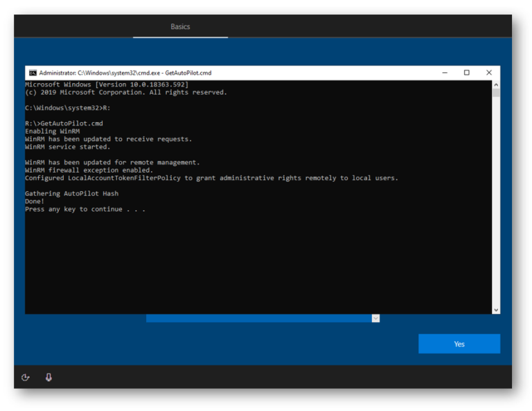Click 'WinRM has been updated to receive requests'
532x411 pixels.
click(108, 139)
